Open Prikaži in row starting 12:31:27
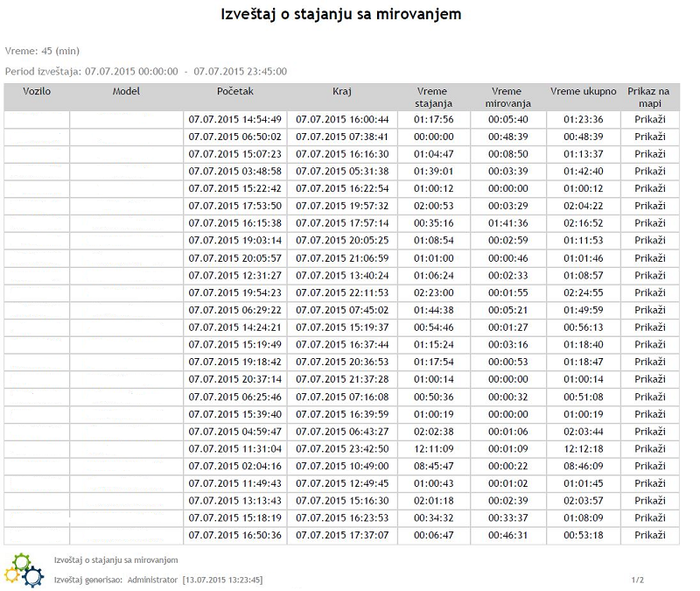This screenshot has height=591, width=700. 649,276
